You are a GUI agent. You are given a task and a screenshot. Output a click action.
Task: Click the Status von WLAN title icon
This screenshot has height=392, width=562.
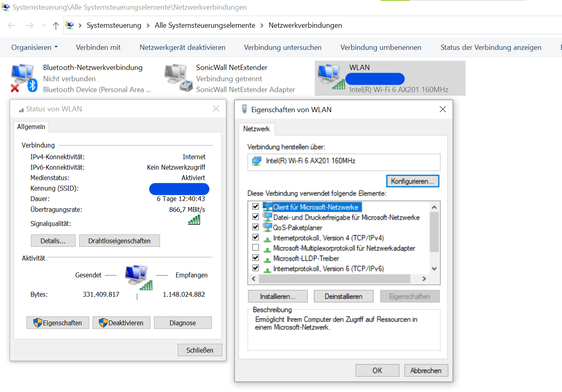(x=21, y=110)
